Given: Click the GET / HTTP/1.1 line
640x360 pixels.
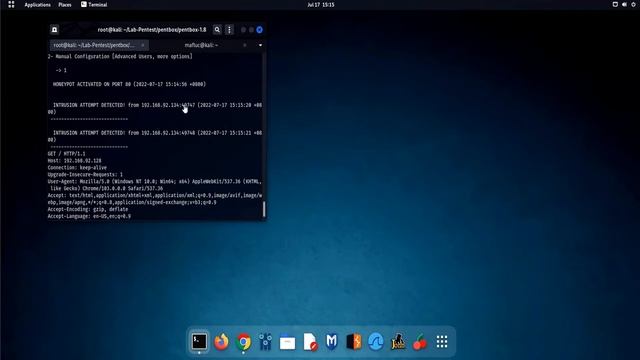Looking at the screenshot, I should [67, 154].
